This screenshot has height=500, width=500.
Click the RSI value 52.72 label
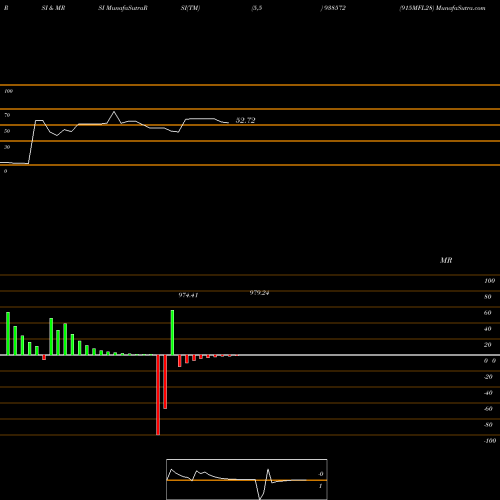245,120
